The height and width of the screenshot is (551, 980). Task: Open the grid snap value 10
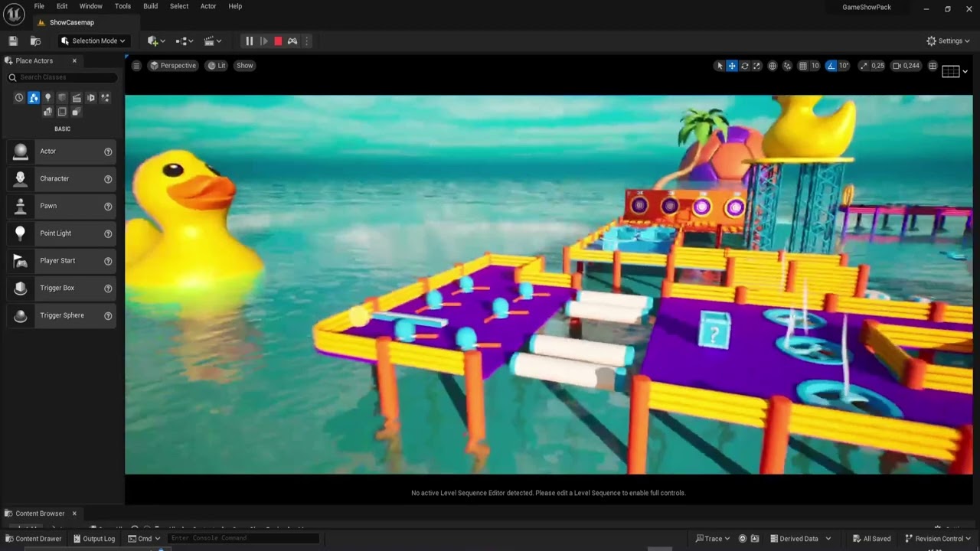coord(815,66)
